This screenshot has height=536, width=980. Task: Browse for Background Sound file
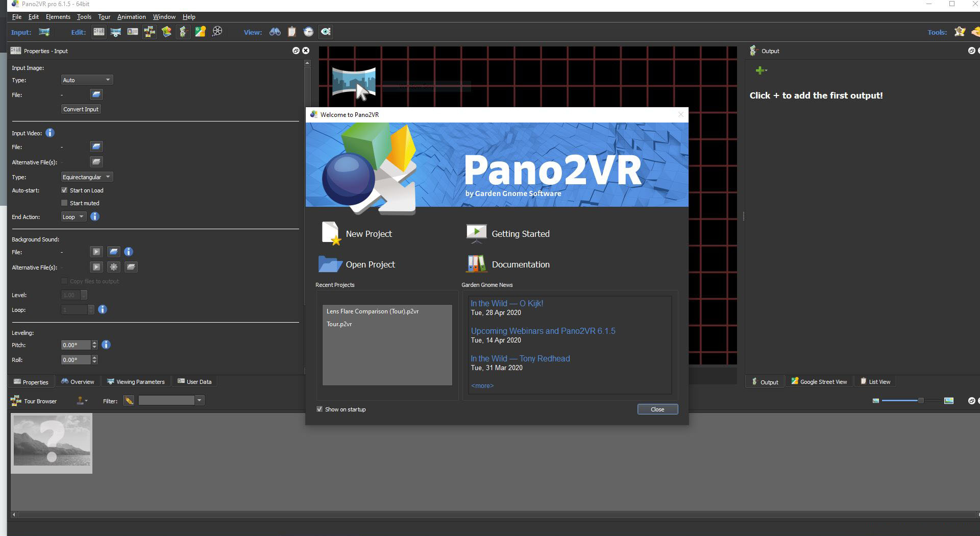113,252
